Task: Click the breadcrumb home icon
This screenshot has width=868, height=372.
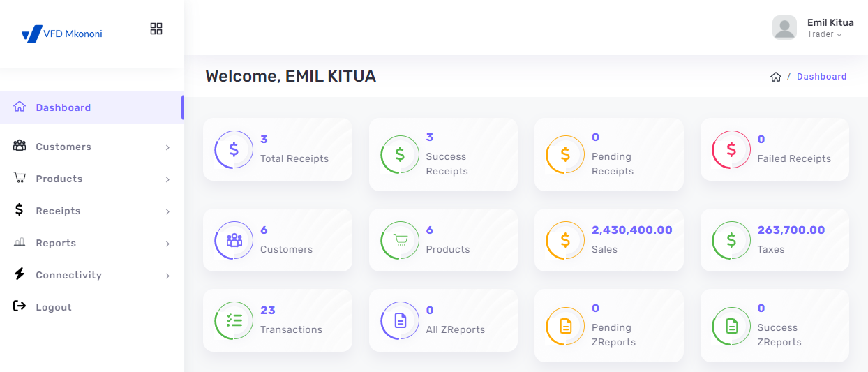Action: [x=775, y=77]
